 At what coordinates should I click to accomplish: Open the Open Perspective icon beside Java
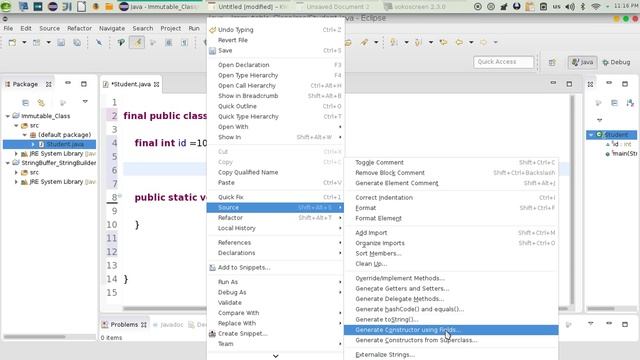[552, 62]
